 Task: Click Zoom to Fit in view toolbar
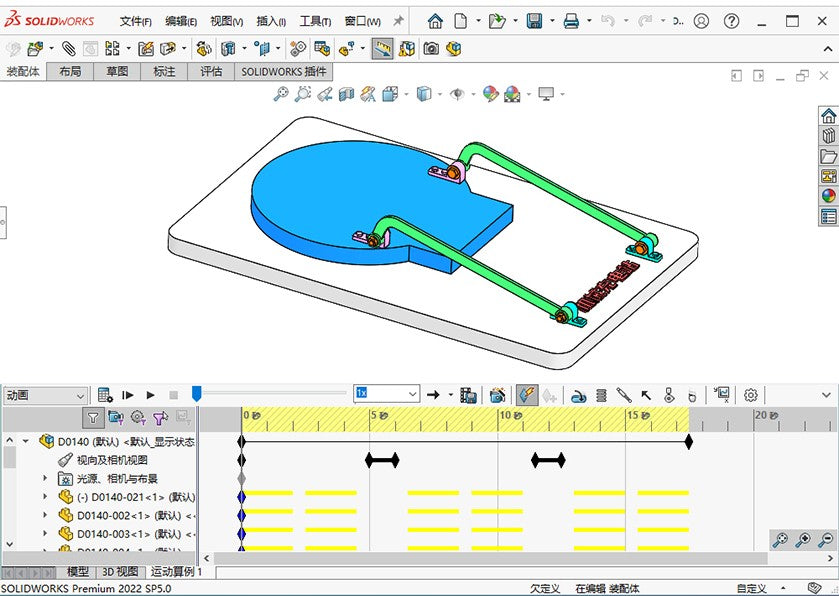tap(280, 94)
